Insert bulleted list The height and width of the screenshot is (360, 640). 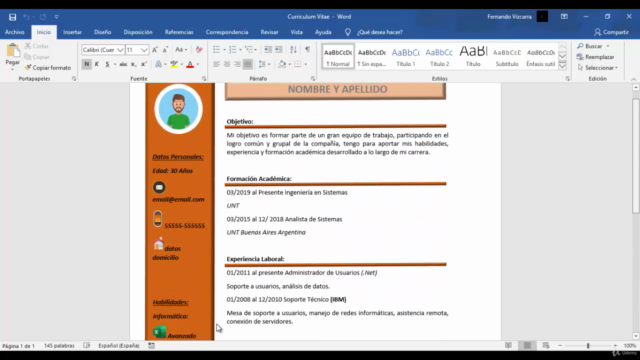[216, 50]
